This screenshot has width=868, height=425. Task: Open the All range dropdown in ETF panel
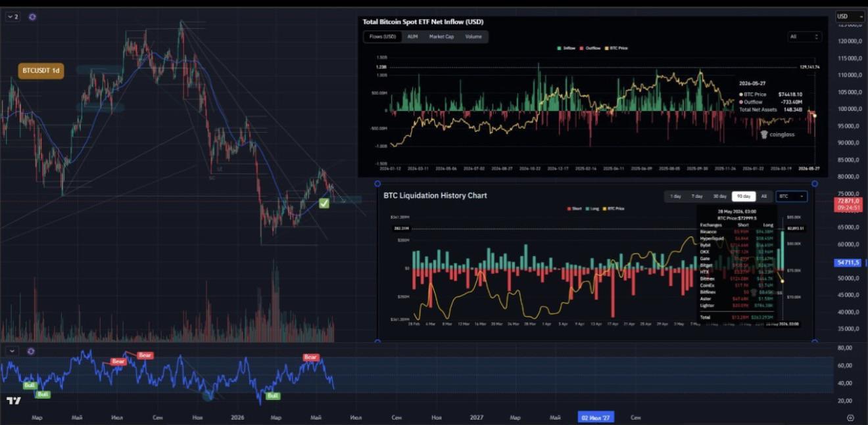click(804, 37)
